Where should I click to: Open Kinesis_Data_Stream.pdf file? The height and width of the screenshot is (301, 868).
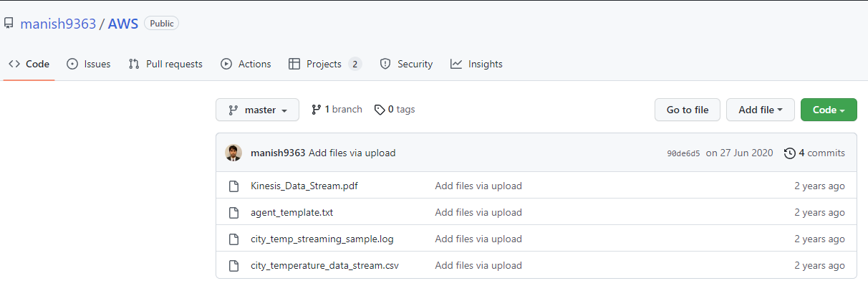tap(304, 186)
